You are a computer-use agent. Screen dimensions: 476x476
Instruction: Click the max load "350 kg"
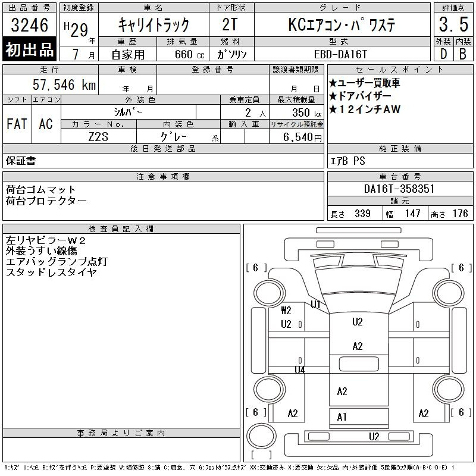306,113
